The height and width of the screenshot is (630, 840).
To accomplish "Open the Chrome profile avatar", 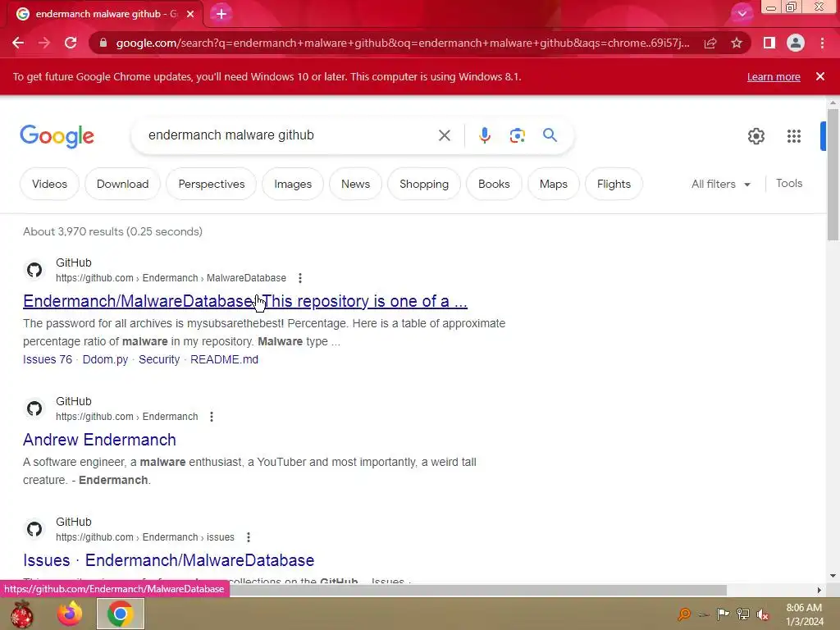I will (796, 43).
